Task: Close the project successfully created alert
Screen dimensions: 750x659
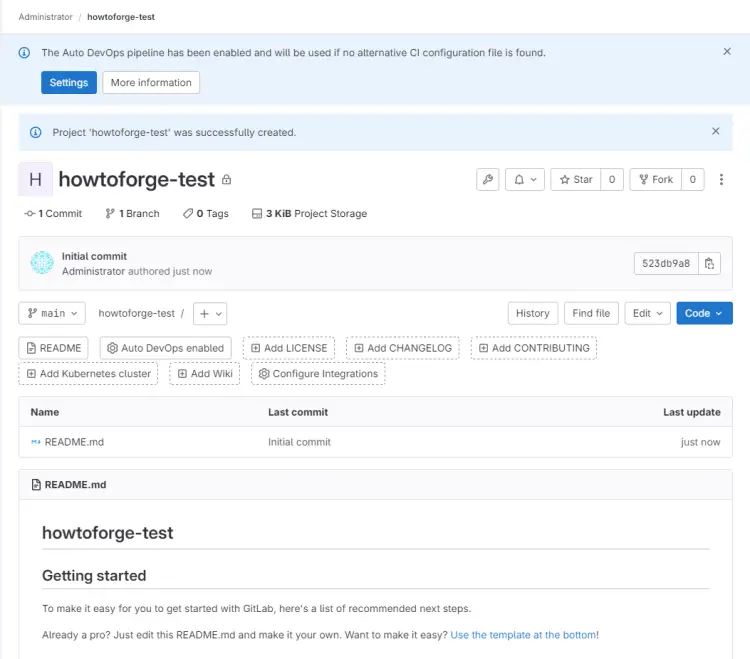Action: [x=715, y=131]
